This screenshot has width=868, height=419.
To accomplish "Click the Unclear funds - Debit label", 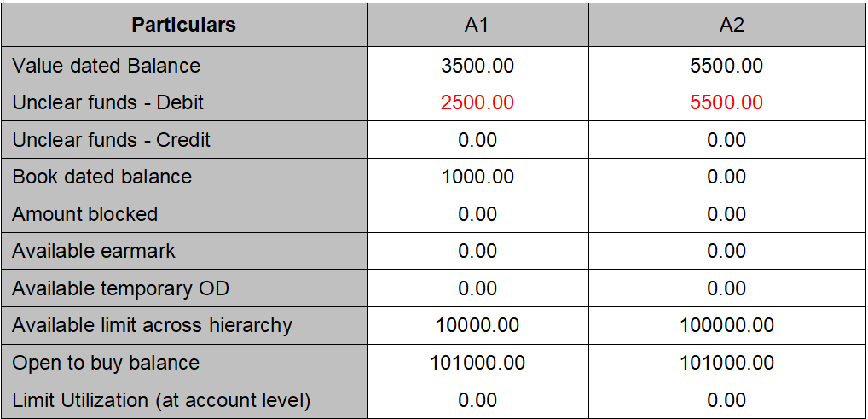I will tap(107, 102).
